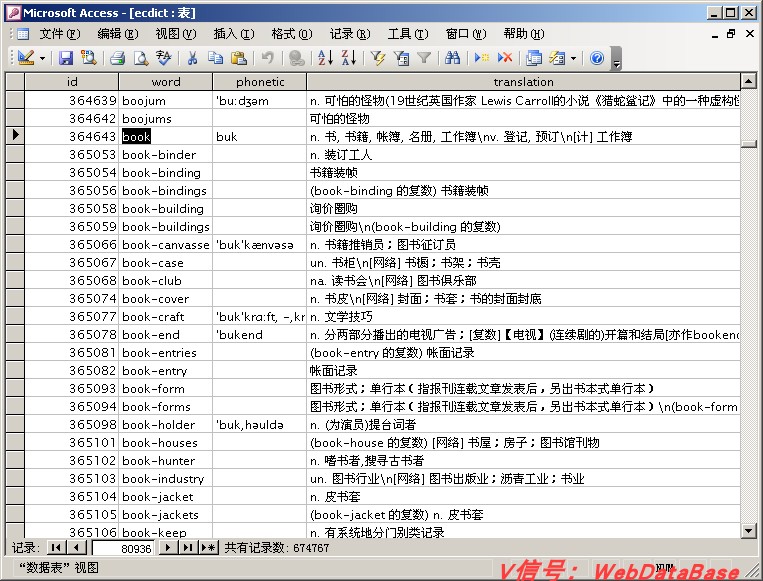
Task: Click the Insert Hyperlink icon
Action: (296, 58)
